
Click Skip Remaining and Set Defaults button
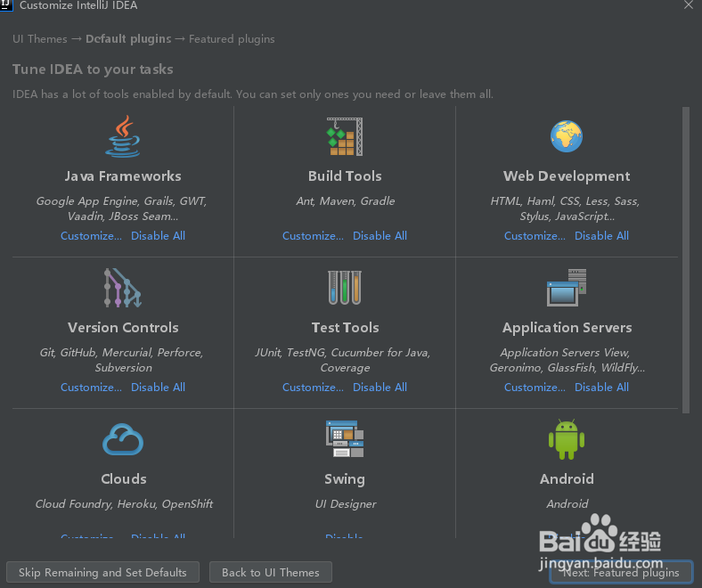[102, 572]
